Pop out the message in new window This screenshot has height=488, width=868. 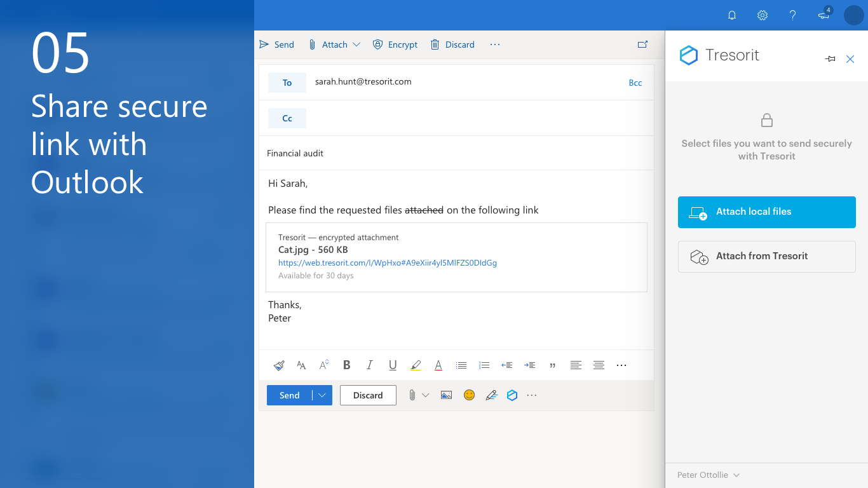(642, 44)
